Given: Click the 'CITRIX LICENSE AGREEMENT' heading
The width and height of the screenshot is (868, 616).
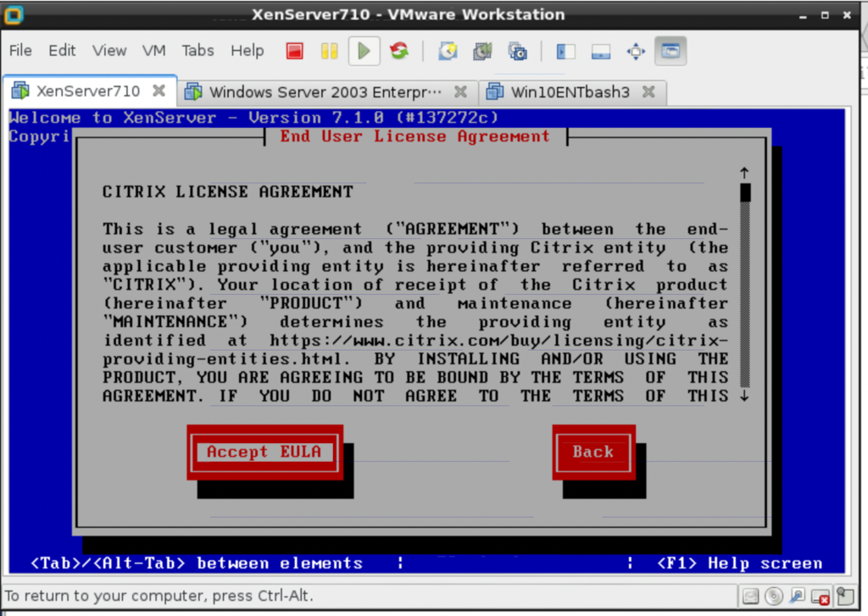Looking at the screenshot, I should pyautogui.click(x=227, y=192).
